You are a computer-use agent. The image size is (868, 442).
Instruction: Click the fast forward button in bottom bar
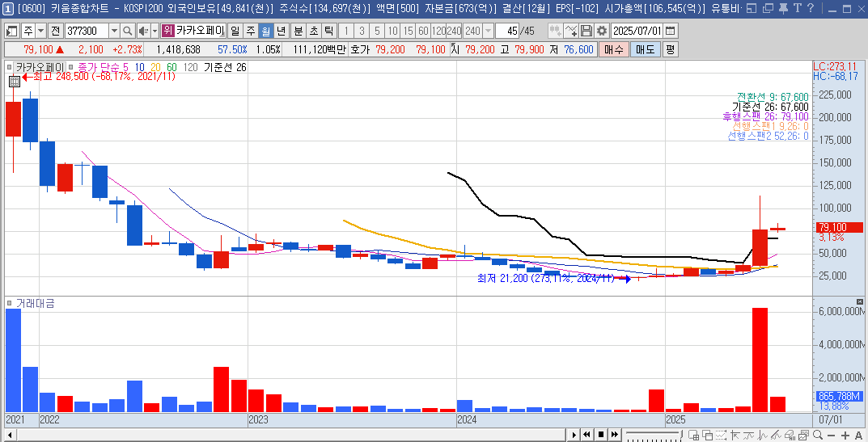[x=615, y=435]
